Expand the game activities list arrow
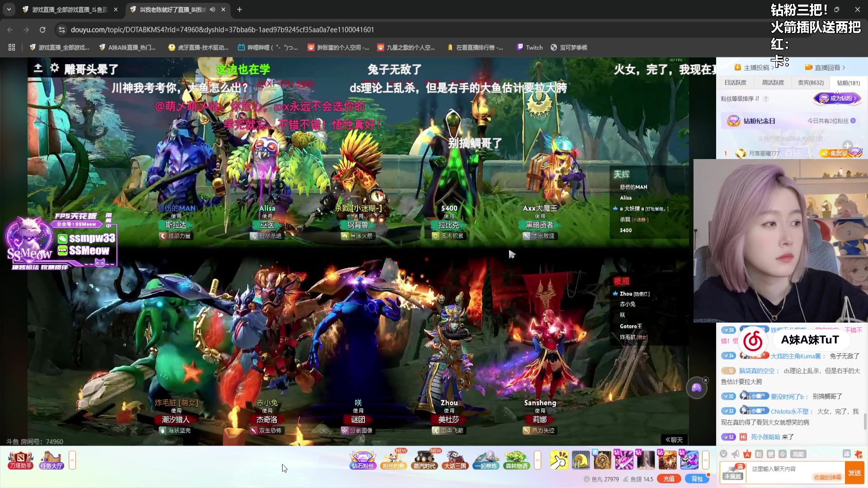 (x=538, y=460)
